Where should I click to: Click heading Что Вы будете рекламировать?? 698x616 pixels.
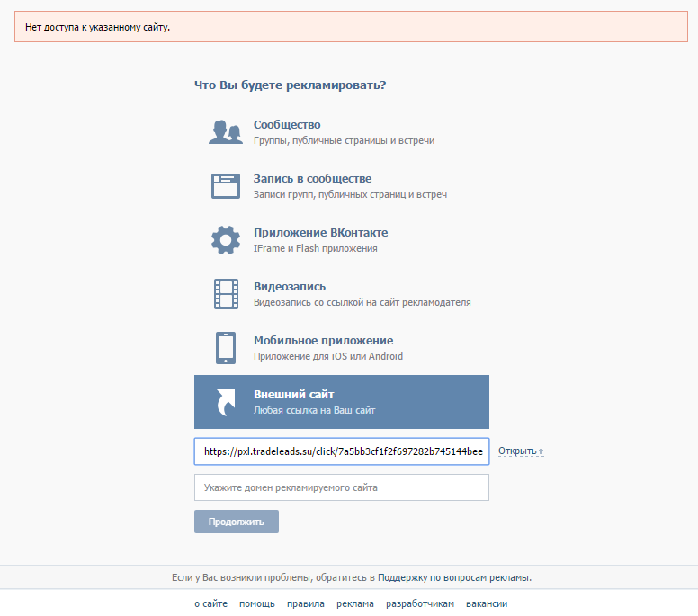[291, 85]
